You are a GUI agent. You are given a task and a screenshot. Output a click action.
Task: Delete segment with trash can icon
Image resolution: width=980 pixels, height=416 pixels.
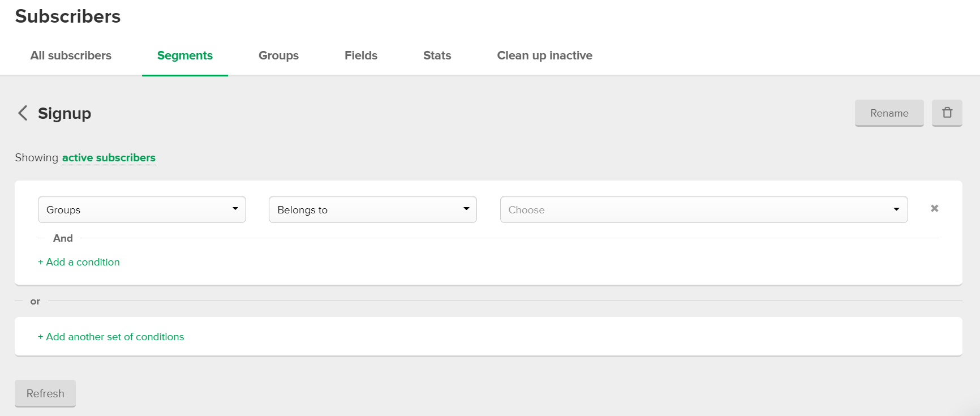pyautogui.click(x=947, y=113)
